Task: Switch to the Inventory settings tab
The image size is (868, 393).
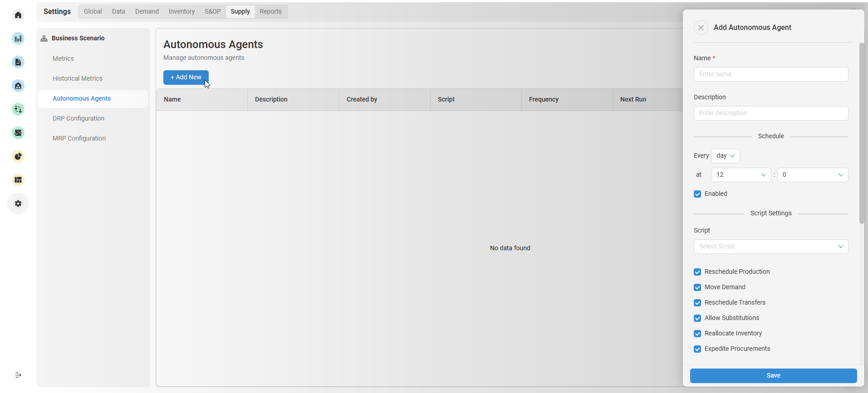Action: (x=181, y=11)
